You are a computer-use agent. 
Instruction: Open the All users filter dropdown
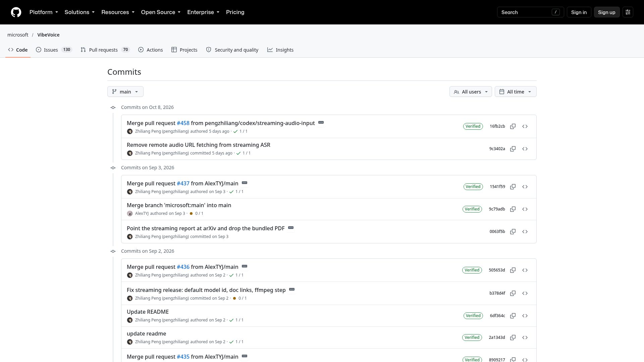click(x=471, y=92)
